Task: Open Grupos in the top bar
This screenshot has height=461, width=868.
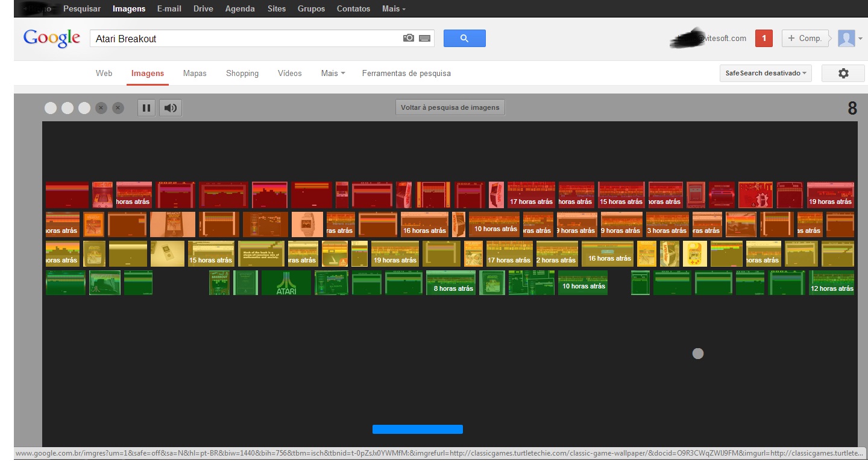Action: tap(311, 8)
